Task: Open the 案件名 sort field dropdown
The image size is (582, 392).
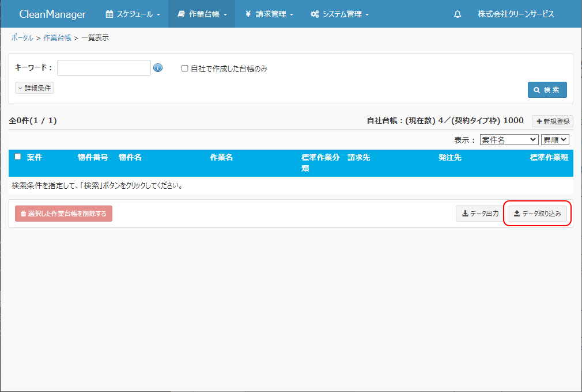Action: (x=508, y=140)
